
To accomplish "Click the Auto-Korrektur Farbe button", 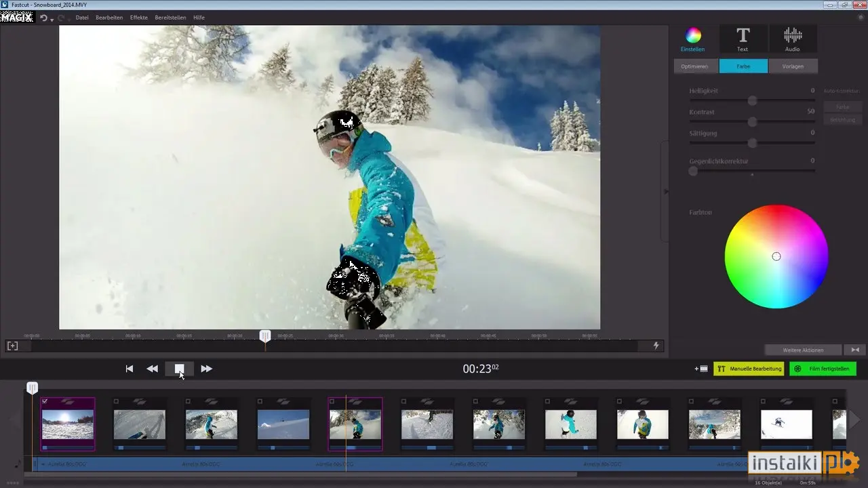I will coord(842,107).
